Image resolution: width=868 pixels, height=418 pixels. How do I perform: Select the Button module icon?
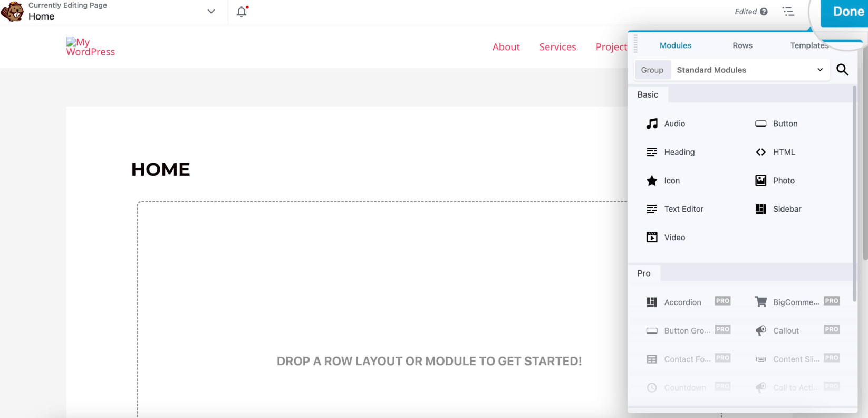pyautogui.click(x=760, y=123)
